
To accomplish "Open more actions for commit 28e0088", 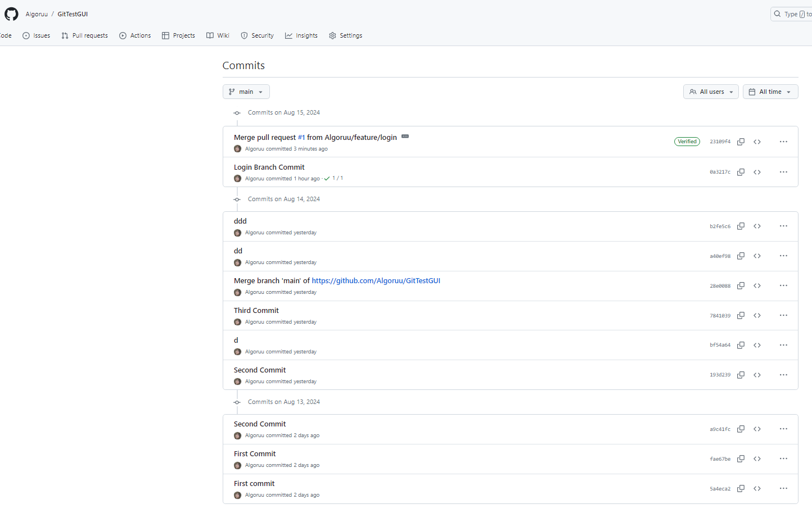I will [783, 285].
